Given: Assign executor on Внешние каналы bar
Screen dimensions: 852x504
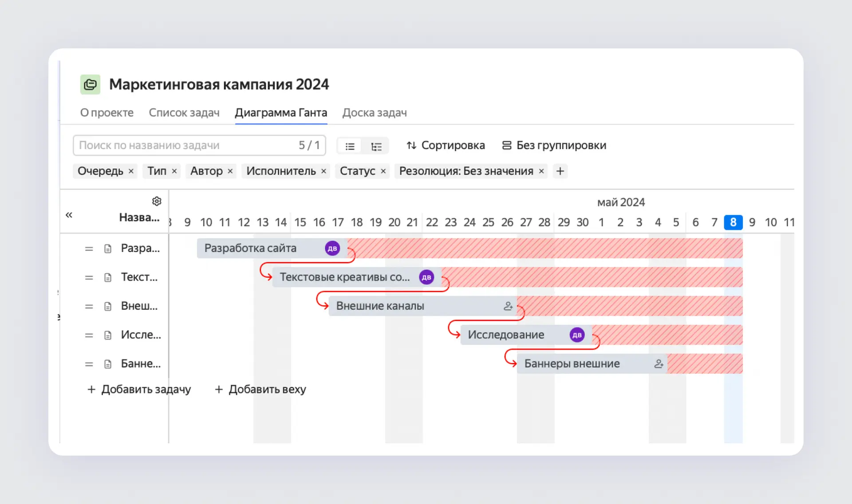Looking at the screenshot, I should coord(508,306).
